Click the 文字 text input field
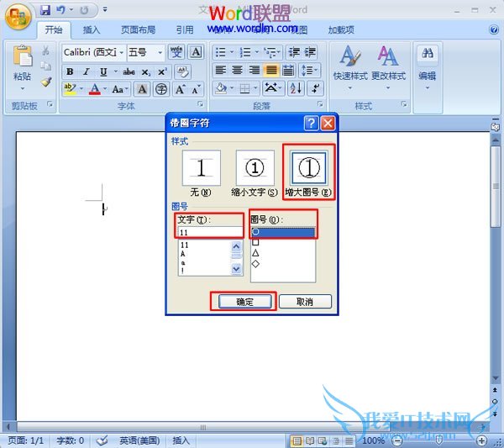This screenshot has width=504, height=448. (x=210, y=232)
